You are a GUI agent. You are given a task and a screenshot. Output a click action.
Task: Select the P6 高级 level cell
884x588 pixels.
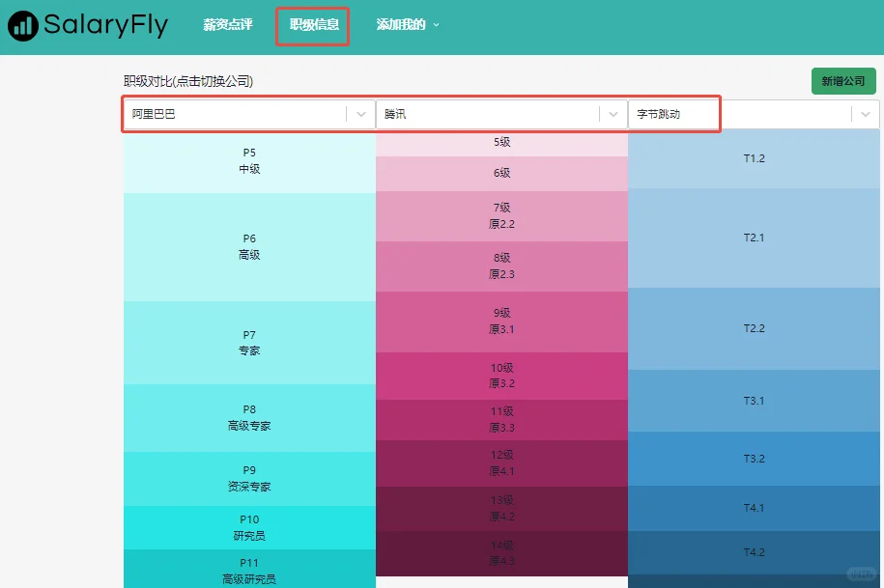[249, 247]
